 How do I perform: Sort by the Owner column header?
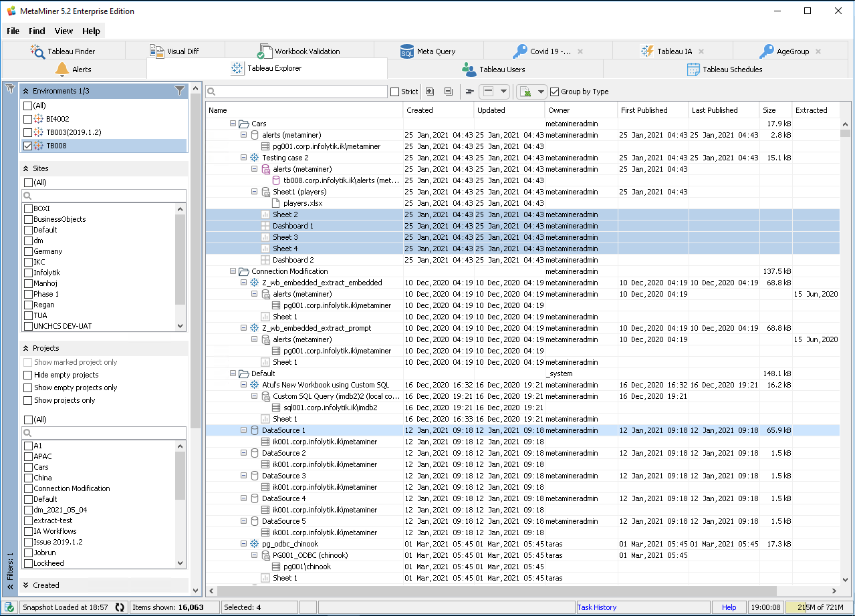coord(580,110)
